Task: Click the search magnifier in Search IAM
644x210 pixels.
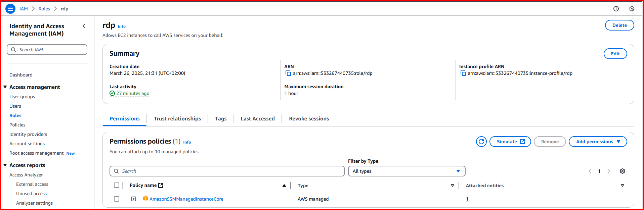Action: tap(13, 50)
